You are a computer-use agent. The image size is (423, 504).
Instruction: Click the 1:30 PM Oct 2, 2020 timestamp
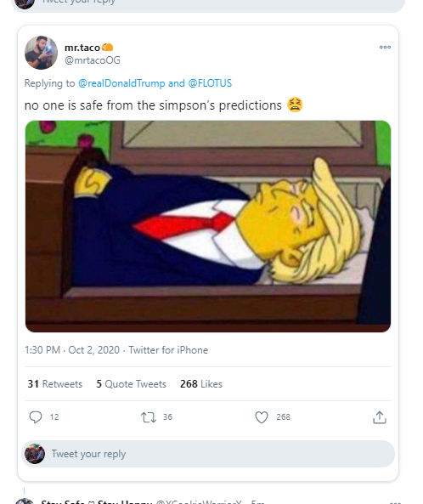tap(72, 349)
